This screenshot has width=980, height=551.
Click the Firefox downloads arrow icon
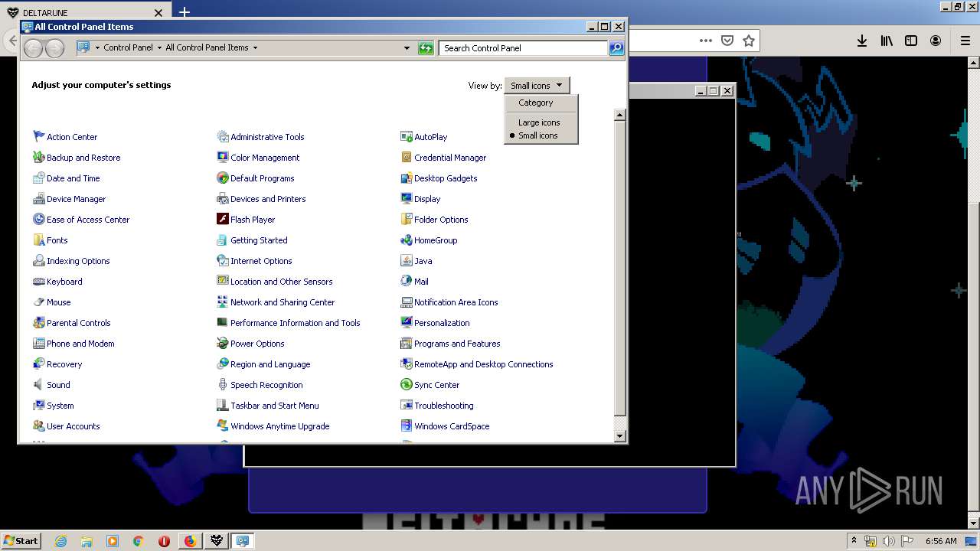[862, 41]
